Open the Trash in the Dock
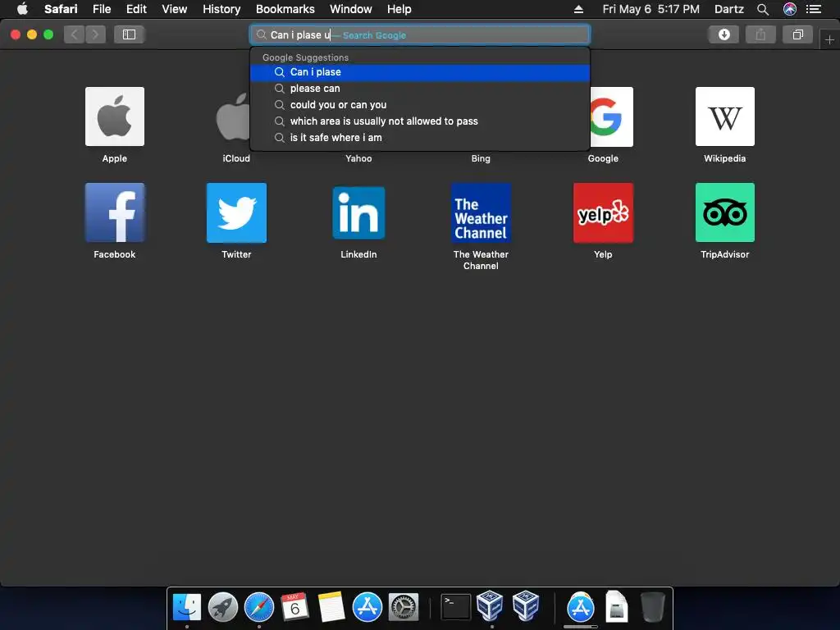840x630 pixels. click(x=652, y=607)
